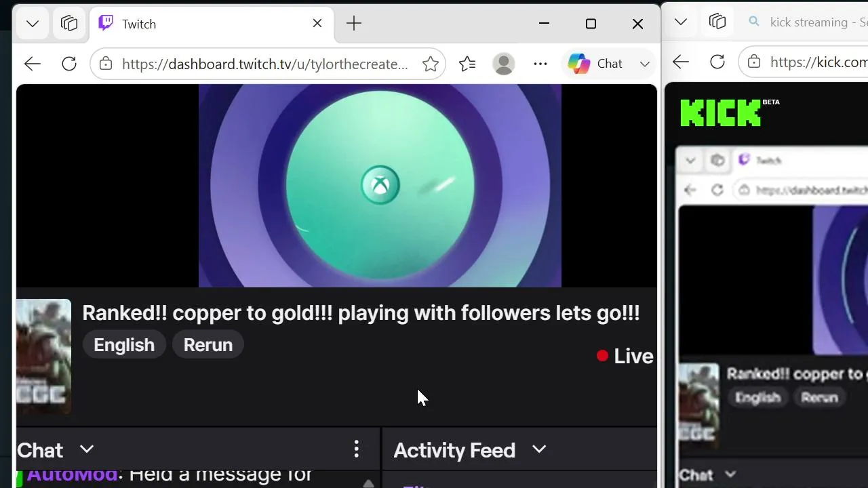Open Edge Settings and more menu
868x488 pixels.
click(540, 64)
